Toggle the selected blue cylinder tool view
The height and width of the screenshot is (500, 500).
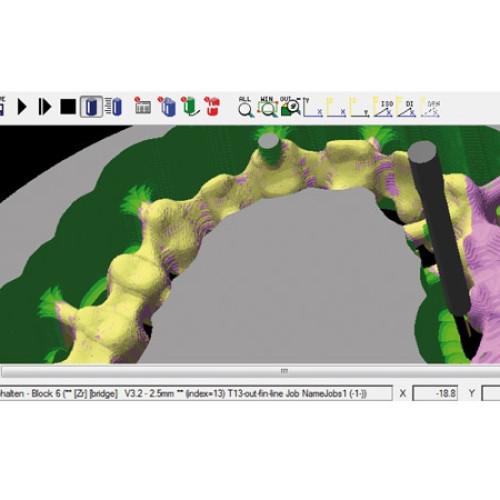point(91,107)
